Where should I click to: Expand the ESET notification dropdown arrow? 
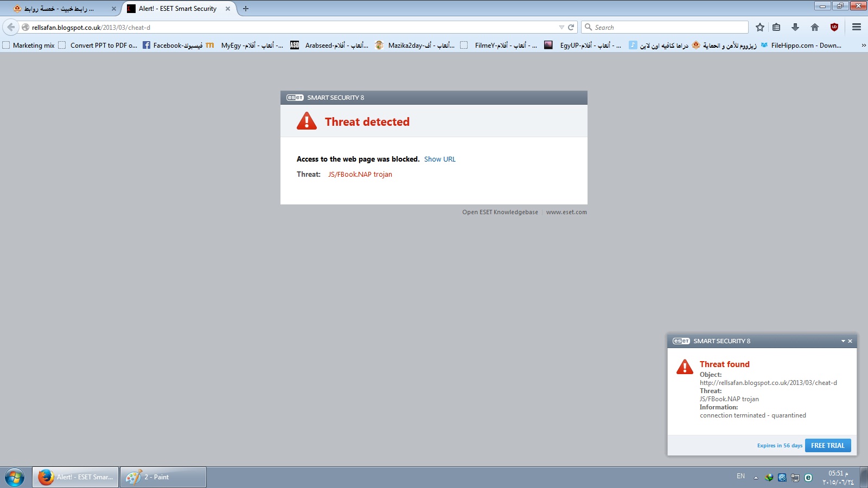tap(843, 341)
